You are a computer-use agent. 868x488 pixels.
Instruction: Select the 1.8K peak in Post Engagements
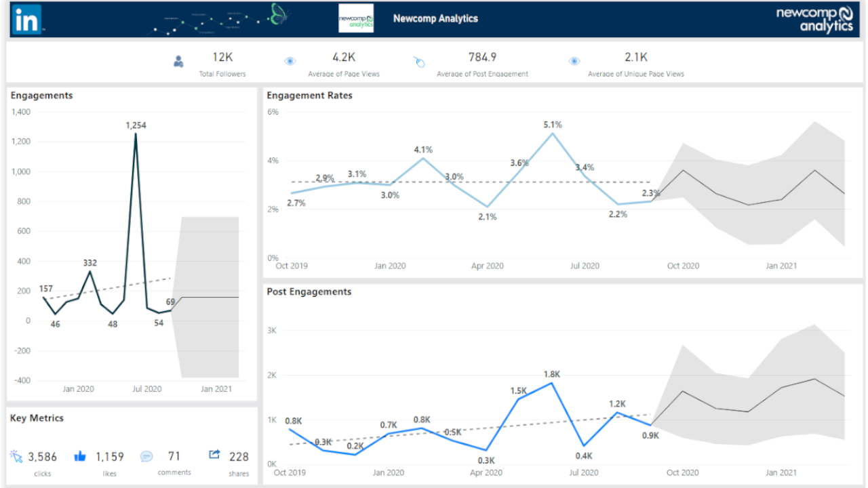click(x=552, y=383)
